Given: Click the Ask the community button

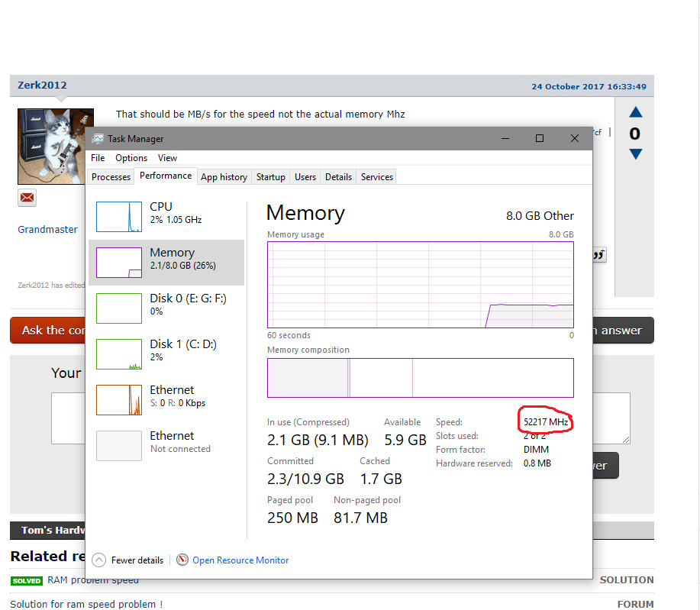Looking at the screenshot, I should click(x=48, y=331).
